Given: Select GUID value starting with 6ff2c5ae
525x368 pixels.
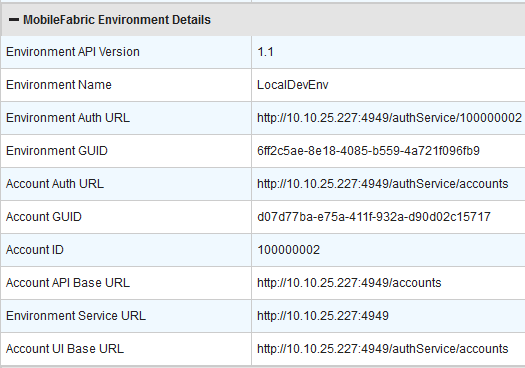Looking at the screenshot, I should (368, 151).
